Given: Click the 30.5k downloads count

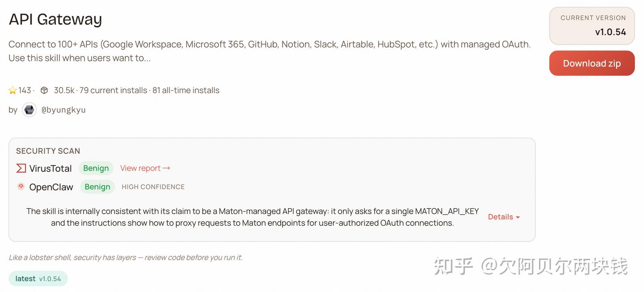Looking at the screenshot, I should pyautogui.click(x=64, y=90).
